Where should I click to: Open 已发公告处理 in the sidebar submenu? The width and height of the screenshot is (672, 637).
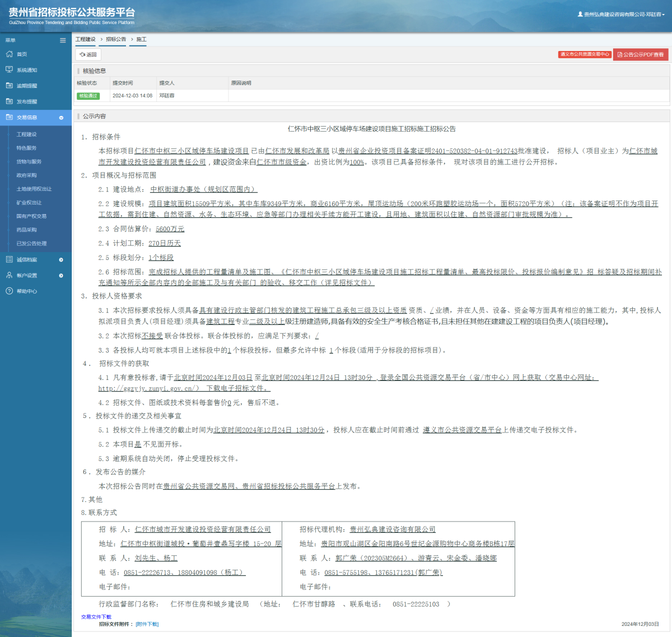pyautogui.click(x=31, y=244)
